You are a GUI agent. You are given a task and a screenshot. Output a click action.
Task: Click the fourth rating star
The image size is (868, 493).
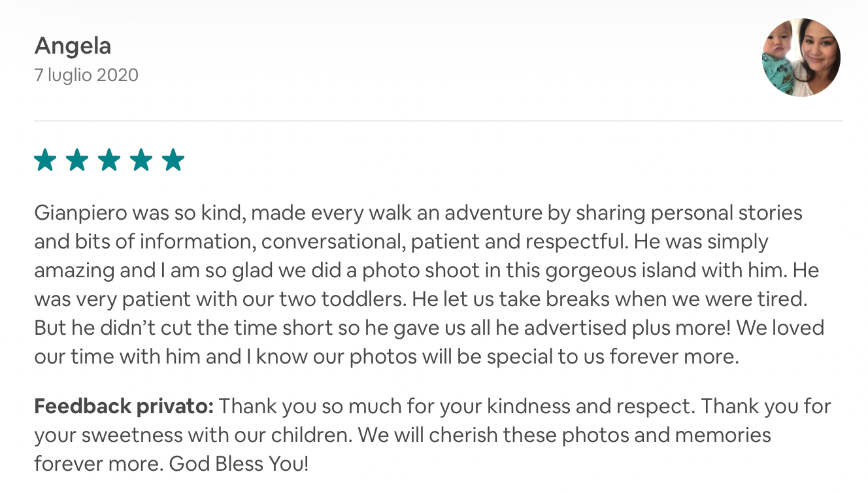coord(141,160)
